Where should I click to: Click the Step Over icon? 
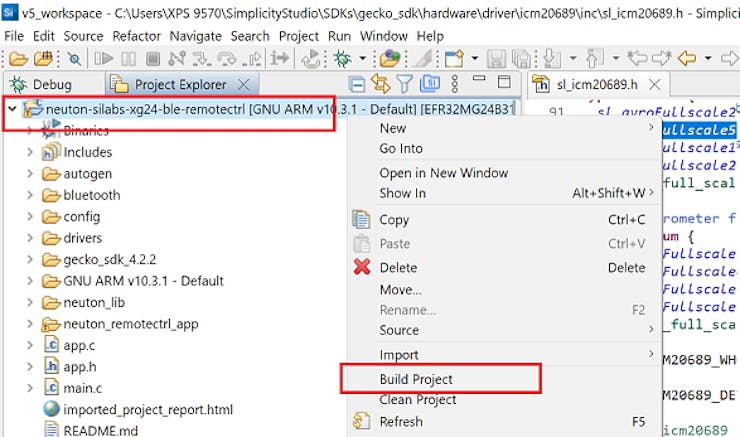click(x=227, y=59)
